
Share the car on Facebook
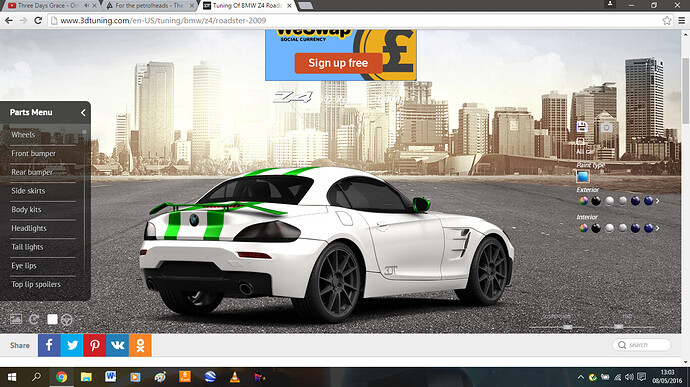[x=49, y=345]
